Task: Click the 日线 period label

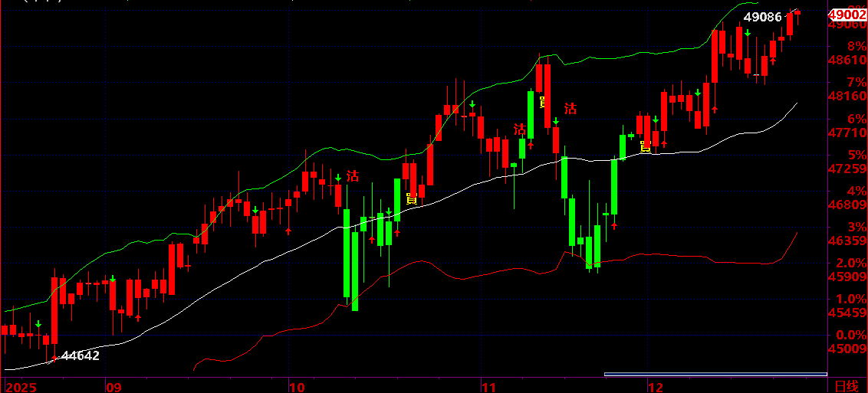Action: coord(847,386)
